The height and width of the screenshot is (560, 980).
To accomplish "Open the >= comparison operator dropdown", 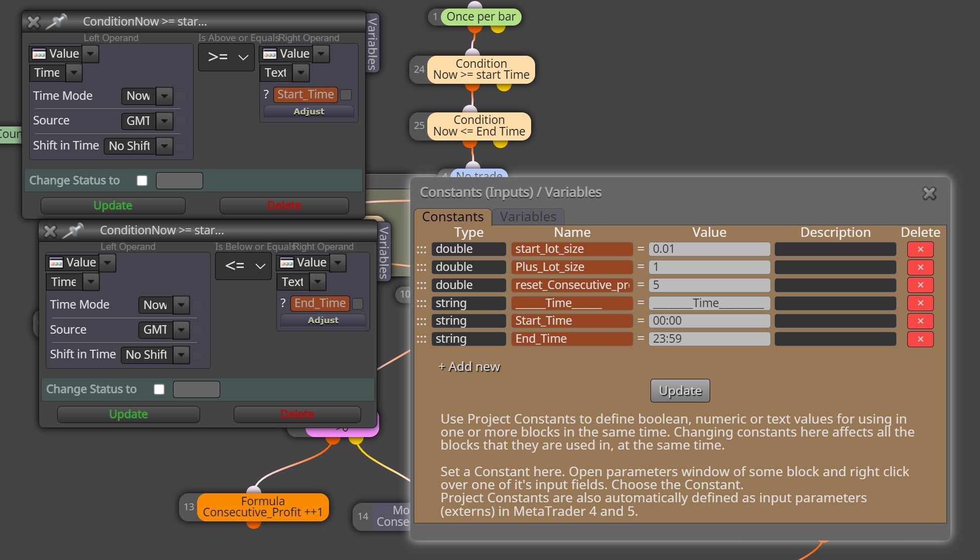I will tap(227, 57).
